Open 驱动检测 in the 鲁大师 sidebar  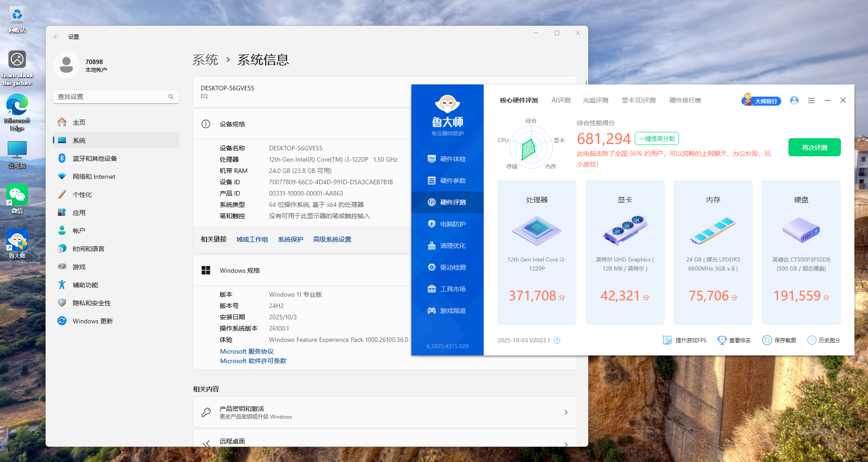[447, 267]
